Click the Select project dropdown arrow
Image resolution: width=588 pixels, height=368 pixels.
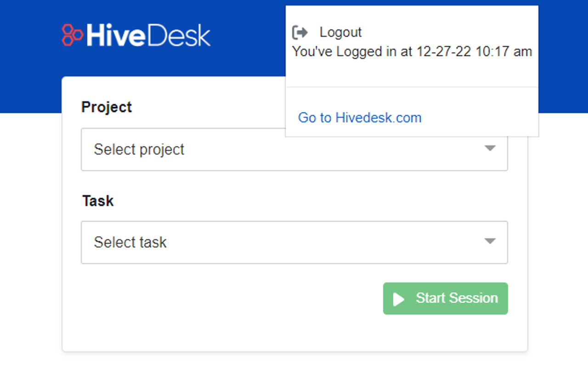(x=491, y=149)
